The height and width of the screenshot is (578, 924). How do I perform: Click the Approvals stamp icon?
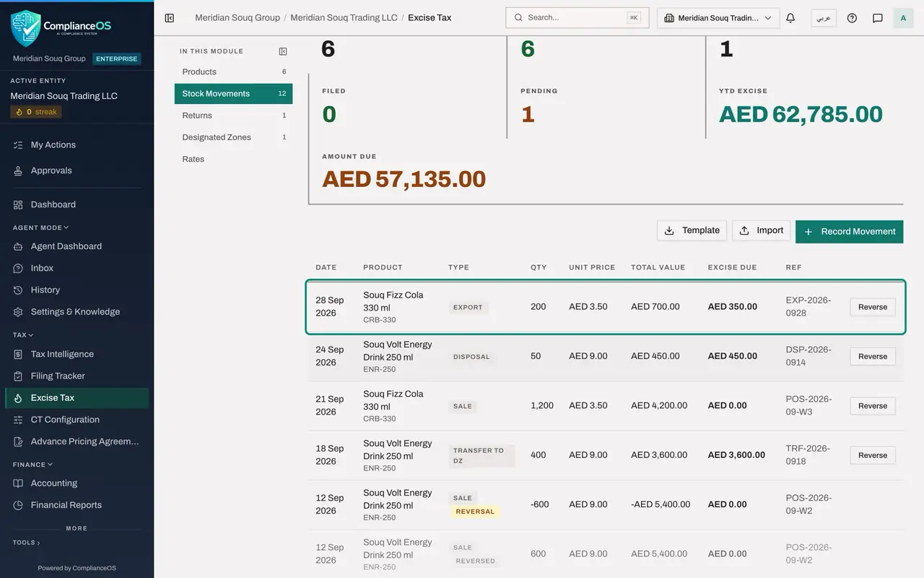pyautogui.click(x=18, y=171)
